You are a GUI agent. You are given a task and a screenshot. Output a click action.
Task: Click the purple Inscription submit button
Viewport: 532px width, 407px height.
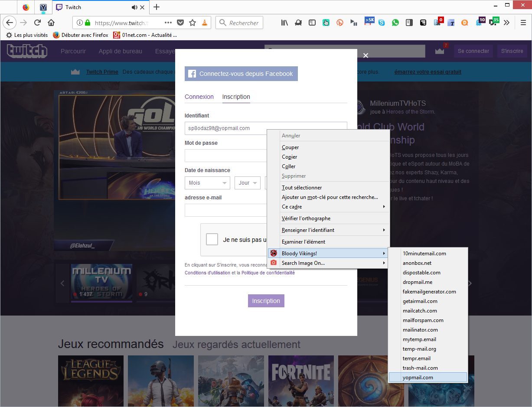coord(266,301)
